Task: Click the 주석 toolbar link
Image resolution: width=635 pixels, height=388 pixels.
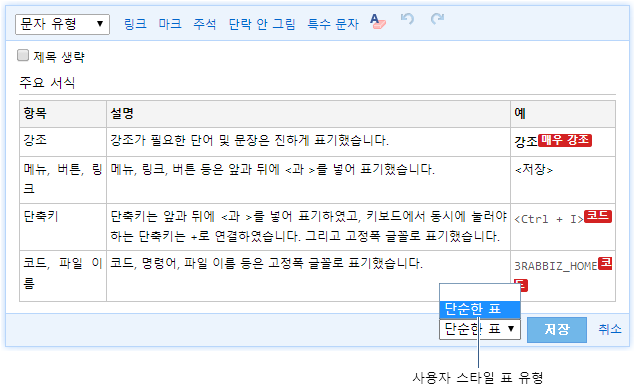Action: click(205, 24)
